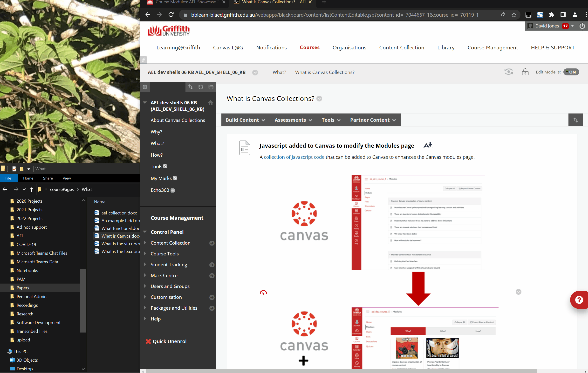Open the collection of Javascript code link
This screenshot has width=588, height=373.
[294, 157]
